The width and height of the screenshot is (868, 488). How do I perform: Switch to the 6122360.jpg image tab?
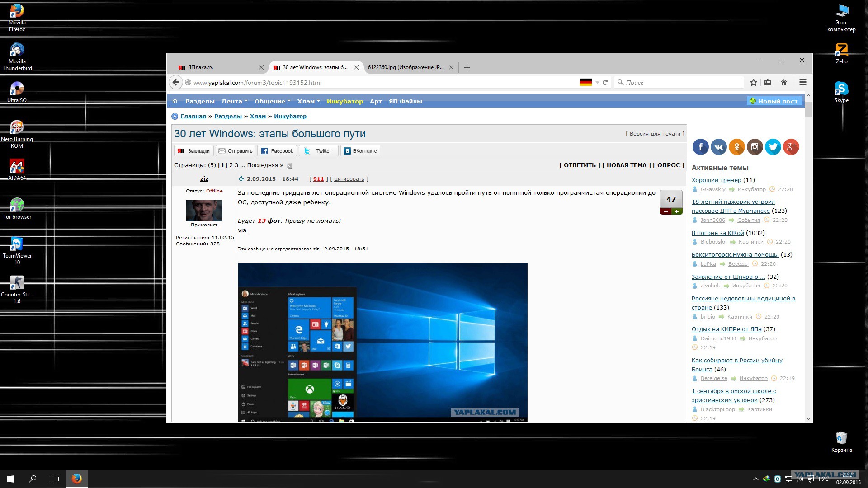click(x=406, y=67)
